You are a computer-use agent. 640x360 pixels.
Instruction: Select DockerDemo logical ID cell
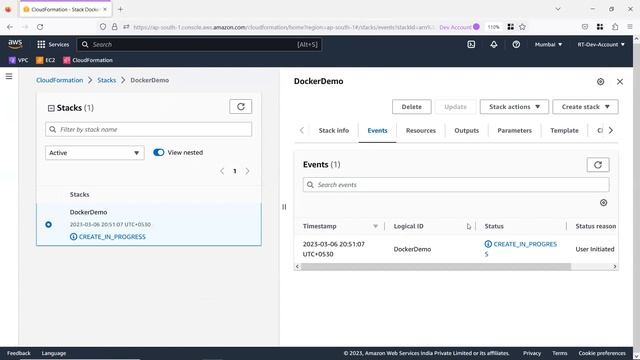pos(412,249)
